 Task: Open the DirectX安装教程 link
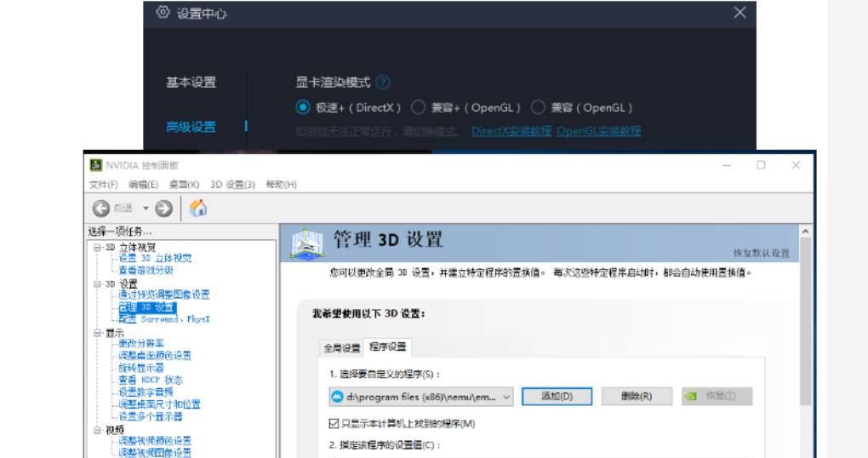point(511,131)
